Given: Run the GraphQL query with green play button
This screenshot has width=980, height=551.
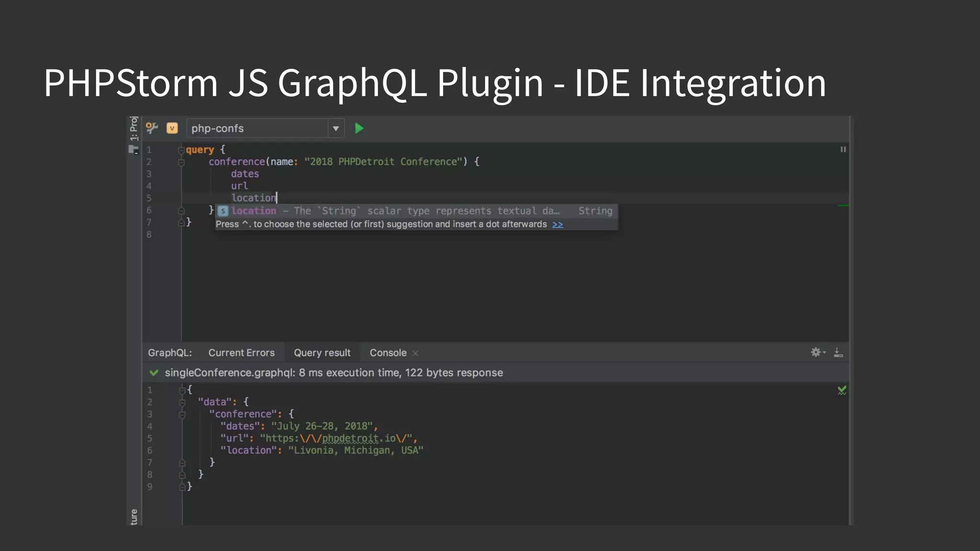Looking at the screenshot, I should (x=359, y=128).
